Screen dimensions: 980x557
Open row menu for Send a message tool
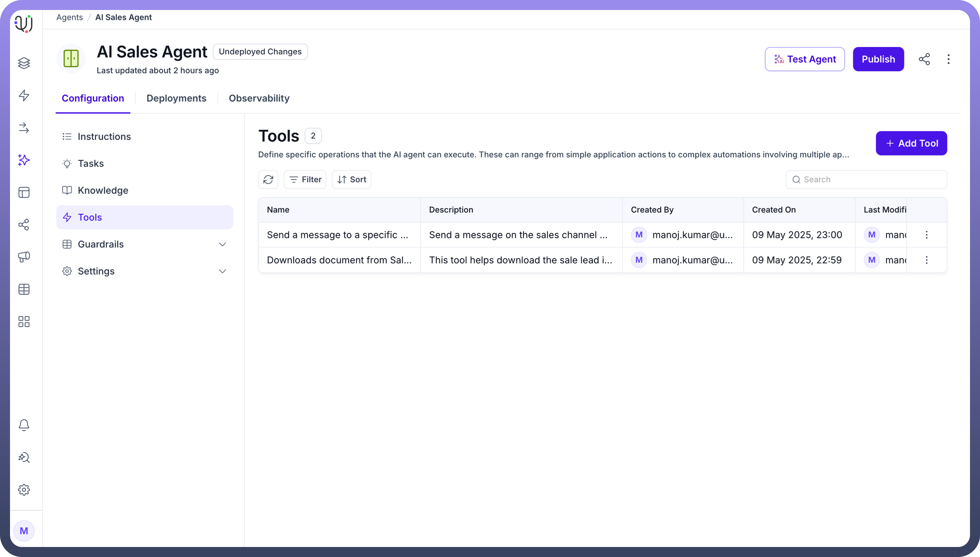pyautogui.click(x=926, y=235)
